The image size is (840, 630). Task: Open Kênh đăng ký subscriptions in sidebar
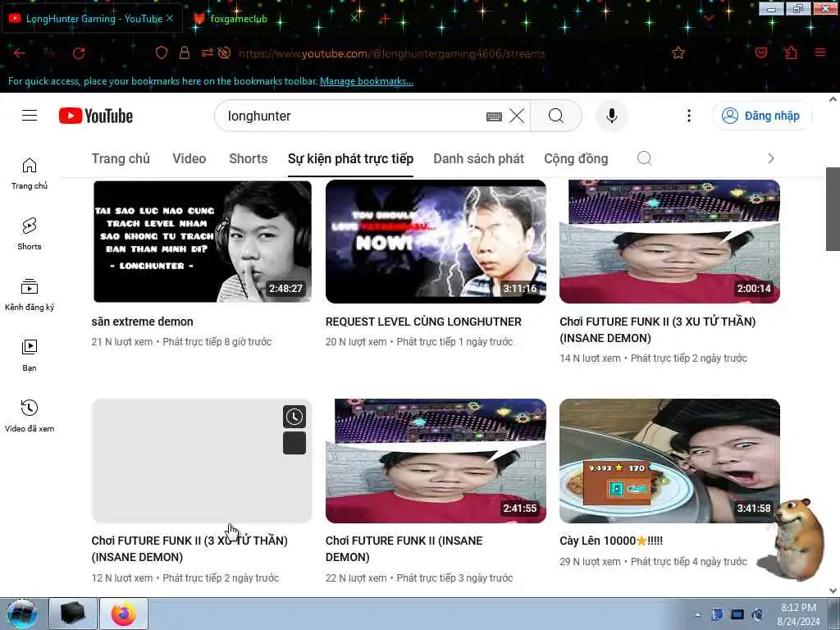point(30,294)
